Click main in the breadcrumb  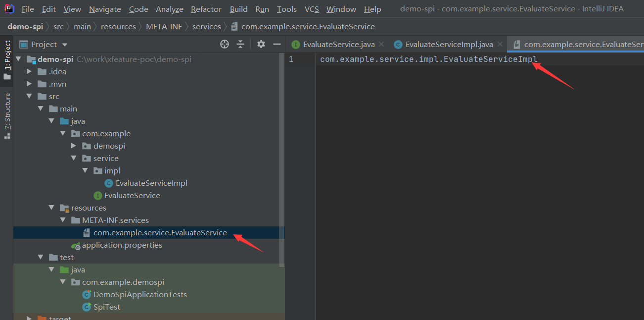(83, 27)
